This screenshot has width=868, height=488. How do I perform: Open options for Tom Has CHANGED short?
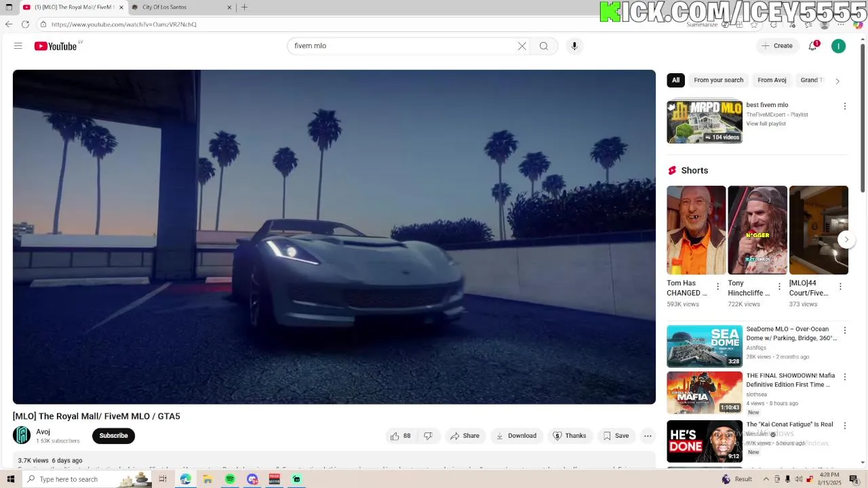click(x=718, y=287)
